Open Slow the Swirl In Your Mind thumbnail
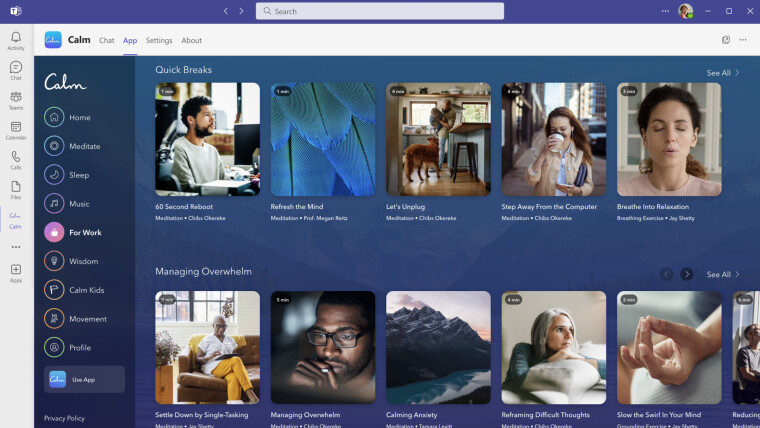The width and height of the screenshot is (760, 428). 669,348
